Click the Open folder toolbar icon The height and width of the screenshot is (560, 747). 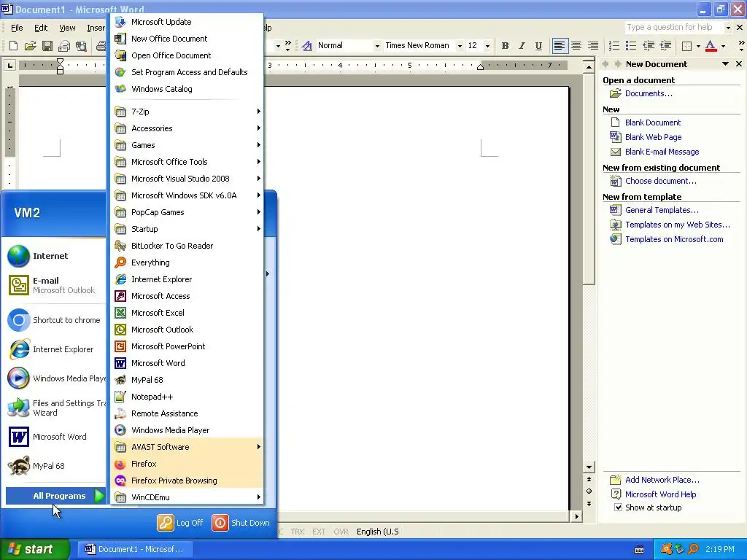[30, 46]
